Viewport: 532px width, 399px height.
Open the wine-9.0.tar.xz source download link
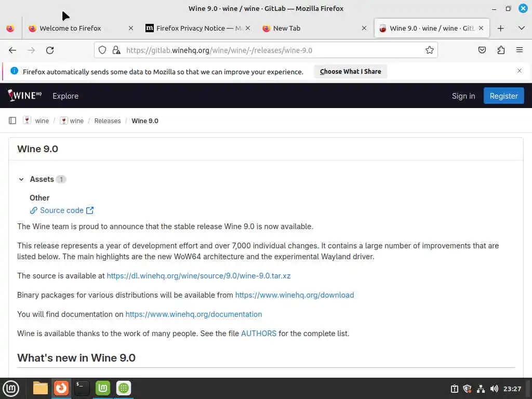tap(198, 276)
